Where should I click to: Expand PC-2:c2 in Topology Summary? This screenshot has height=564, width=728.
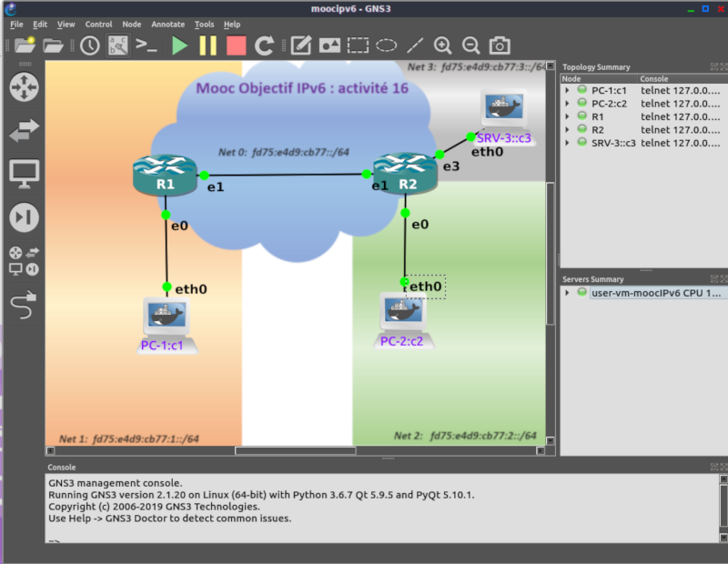(x=567, y=104)
